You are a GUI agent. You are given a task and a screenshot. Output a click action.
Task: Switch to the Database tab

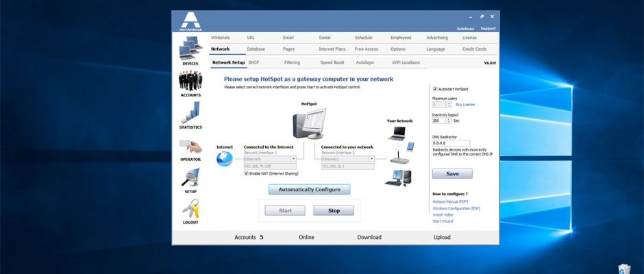(256, 49)
